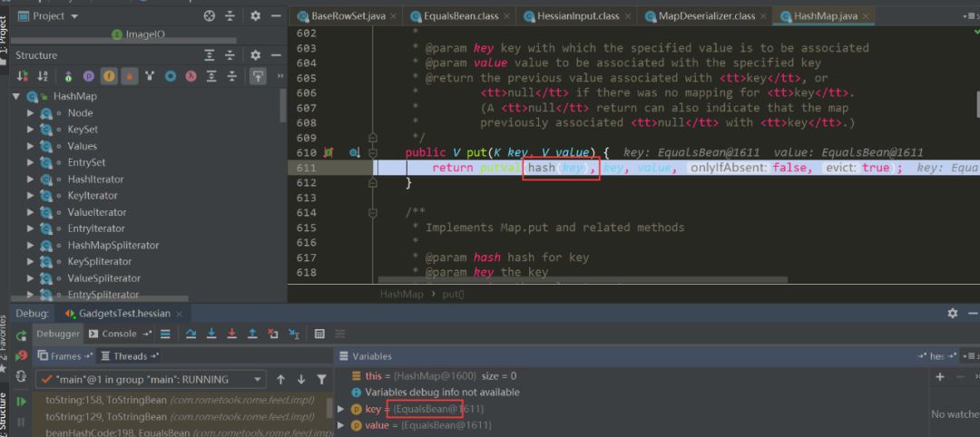
Task: Open Structure panel settings gear
Action: (x=255, y=55)
